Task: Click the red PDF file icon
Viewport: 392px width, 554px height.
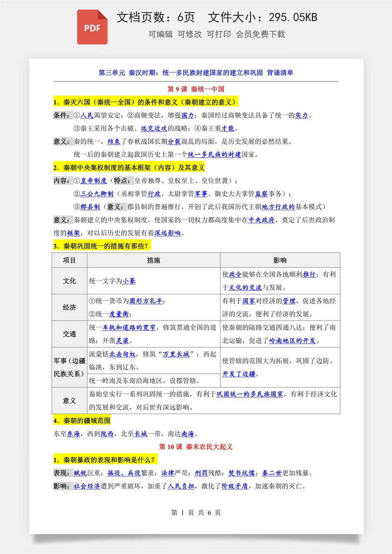Action: click(92, 27)
